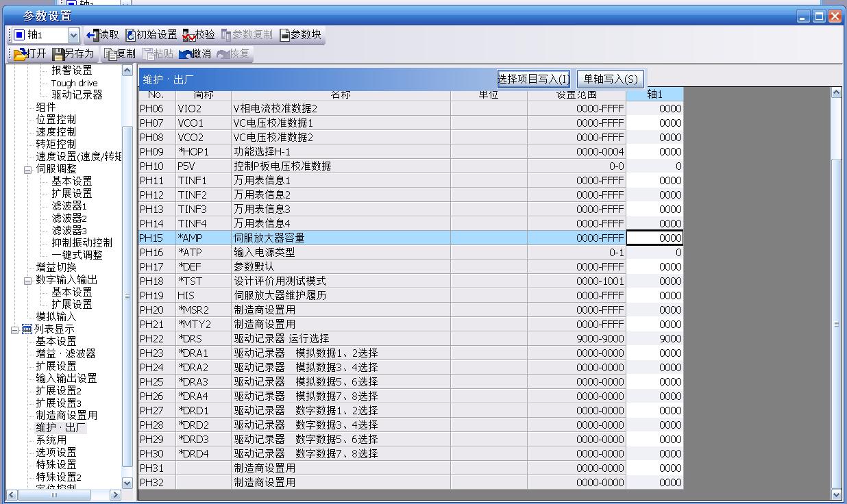
Task: Click the 读取 (Read) toolbar icon
Action: pos(93,35)
